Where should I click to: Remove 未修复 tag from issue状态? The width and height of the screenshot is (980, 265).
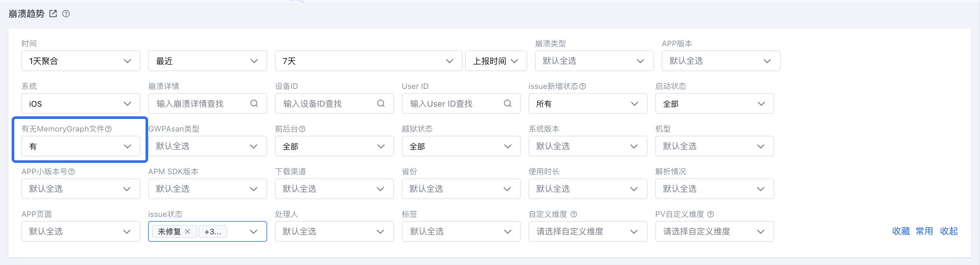click(188, 231)
